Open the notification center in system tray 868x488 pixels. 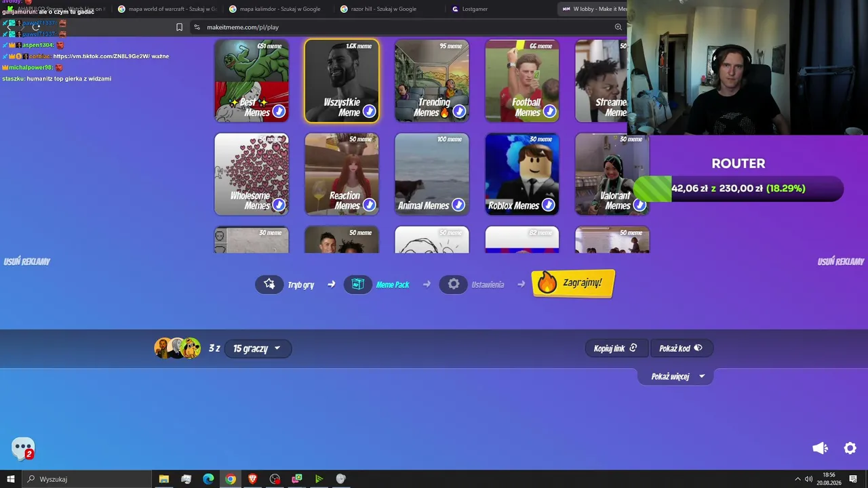(x=853, y=479)
